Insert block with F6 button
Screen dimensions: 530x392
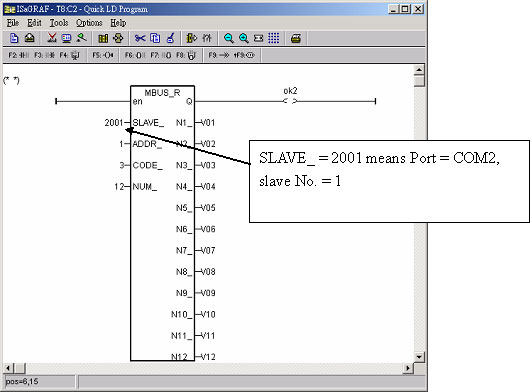tap(135, 55)
